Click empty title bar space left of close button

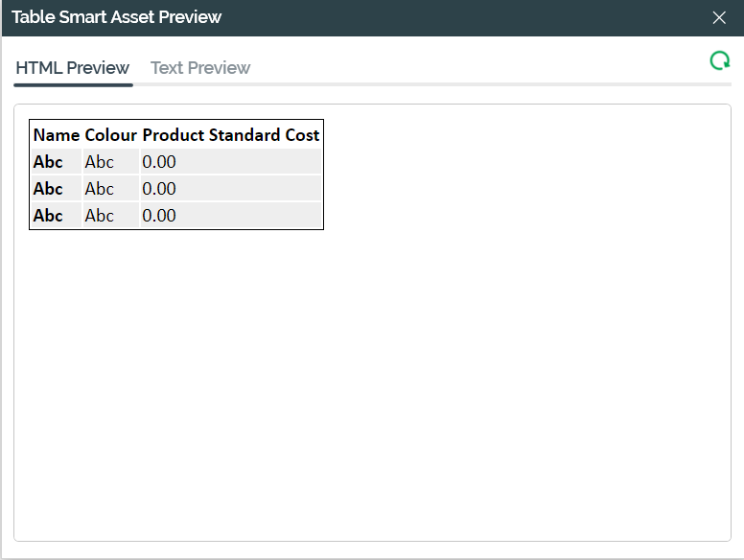coord(479,17)
